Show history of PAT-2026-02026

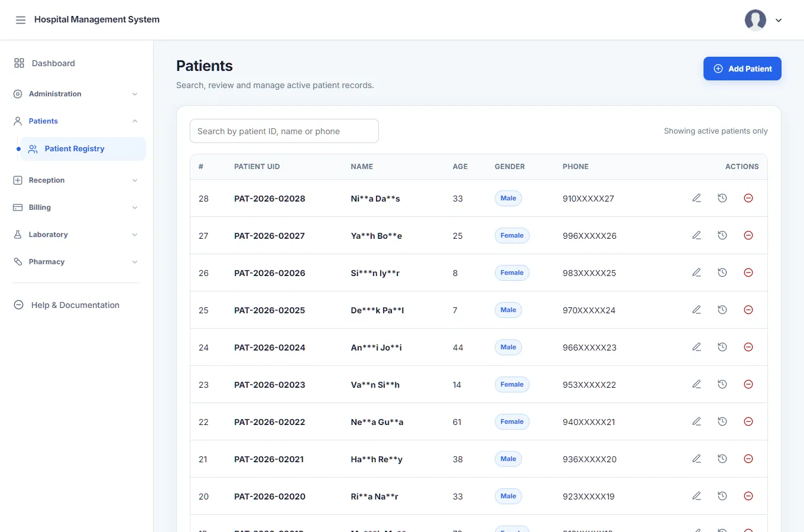click(722, 273)
